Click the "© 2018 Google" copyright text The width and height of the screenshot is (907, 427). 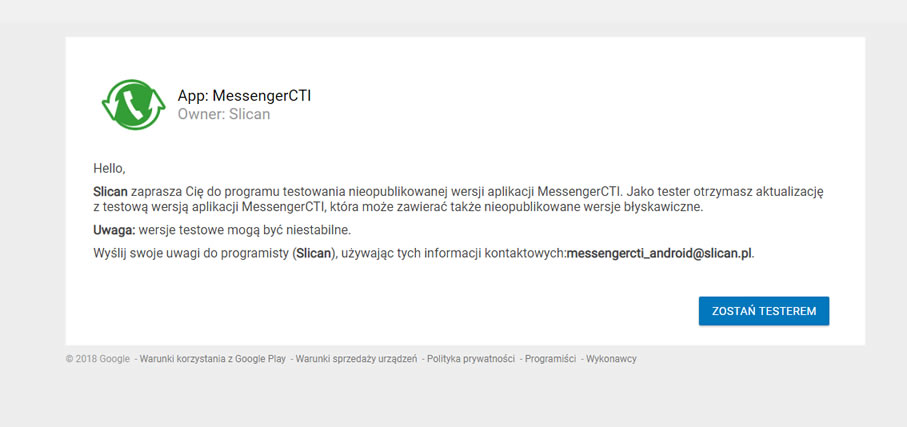click(98, 359)
